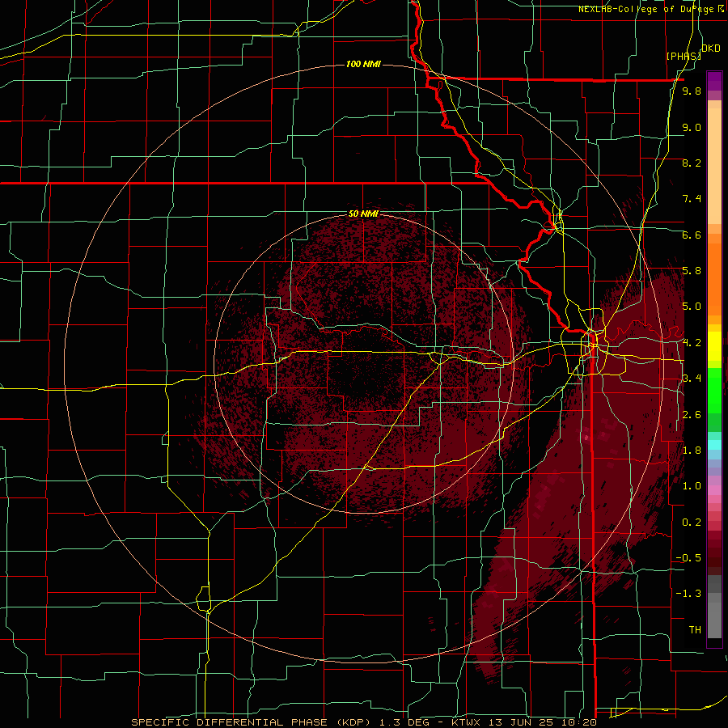Click the 100 NMI range ring label
Image resolution: width=728 pixels, height=728 pixels.
coord(363,64)
